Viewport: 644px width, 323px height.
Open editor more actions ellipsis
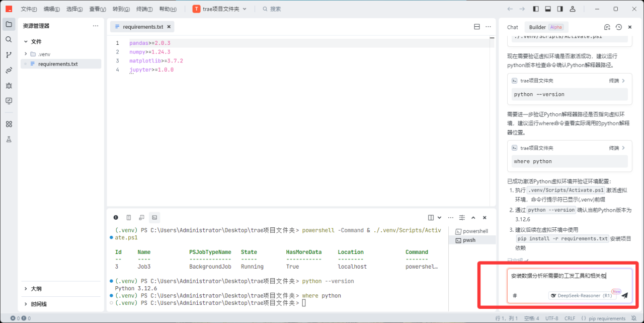[x=488, y=27]
